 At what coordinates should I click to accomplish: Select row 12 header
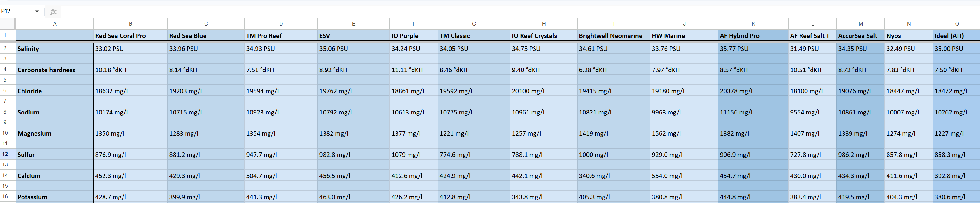(5, 154)
